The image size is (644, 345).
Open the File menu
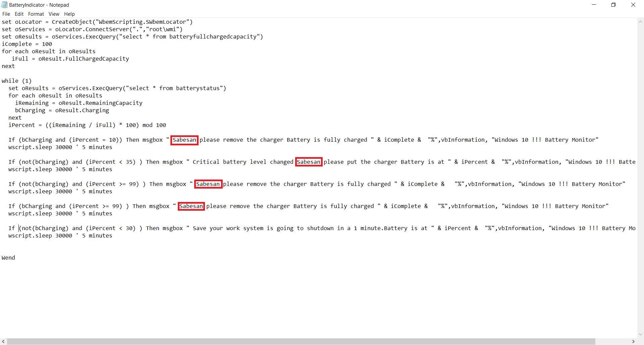click(x=6, y=14)
